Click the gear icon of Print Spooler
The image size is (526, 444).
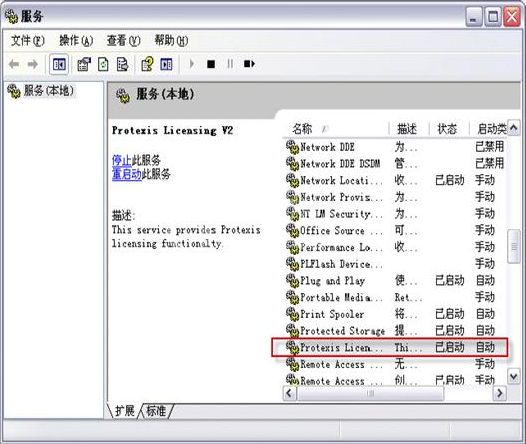pyautogui.click(x=292, y=315)
